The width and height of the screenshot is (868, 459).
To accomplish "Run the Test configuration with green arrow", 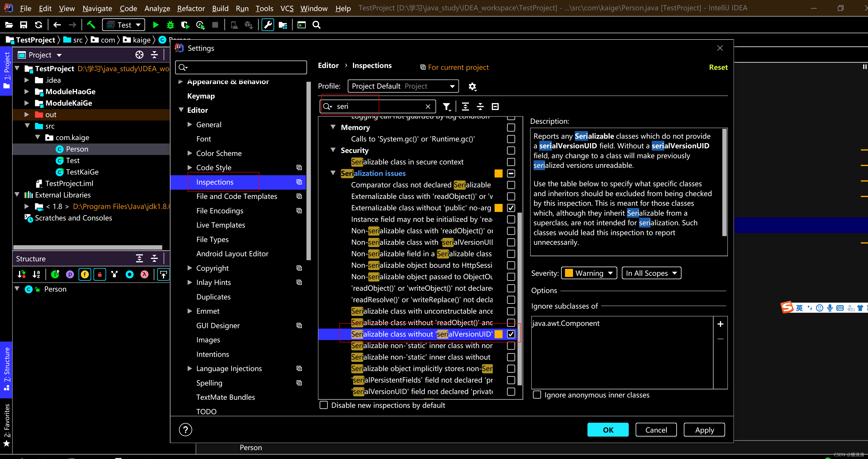I will 156,25.
